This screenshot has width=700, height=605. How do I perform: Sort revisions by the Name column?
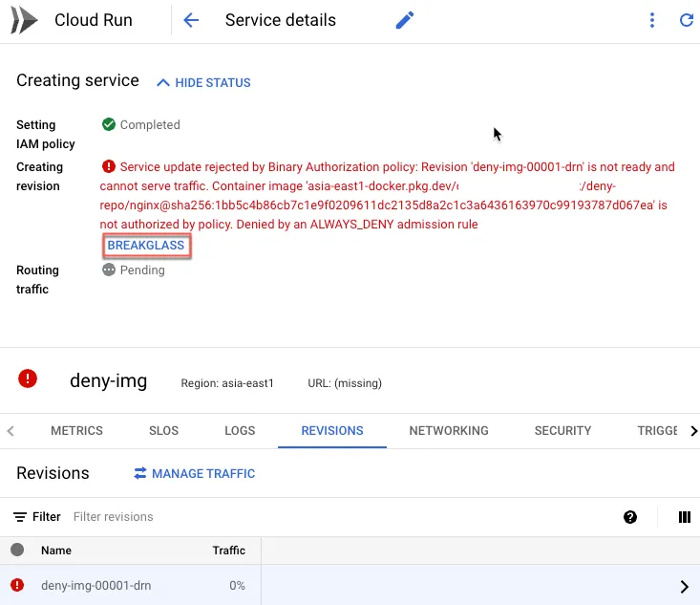coord(56,551)
